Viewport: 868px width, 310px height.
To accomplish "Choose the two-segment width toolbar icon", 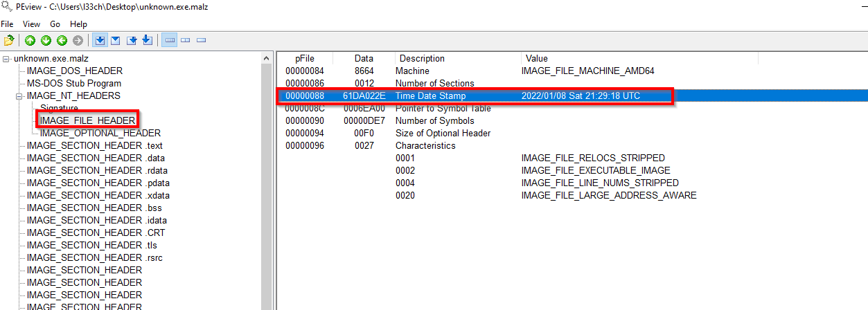I will [185, 40].
